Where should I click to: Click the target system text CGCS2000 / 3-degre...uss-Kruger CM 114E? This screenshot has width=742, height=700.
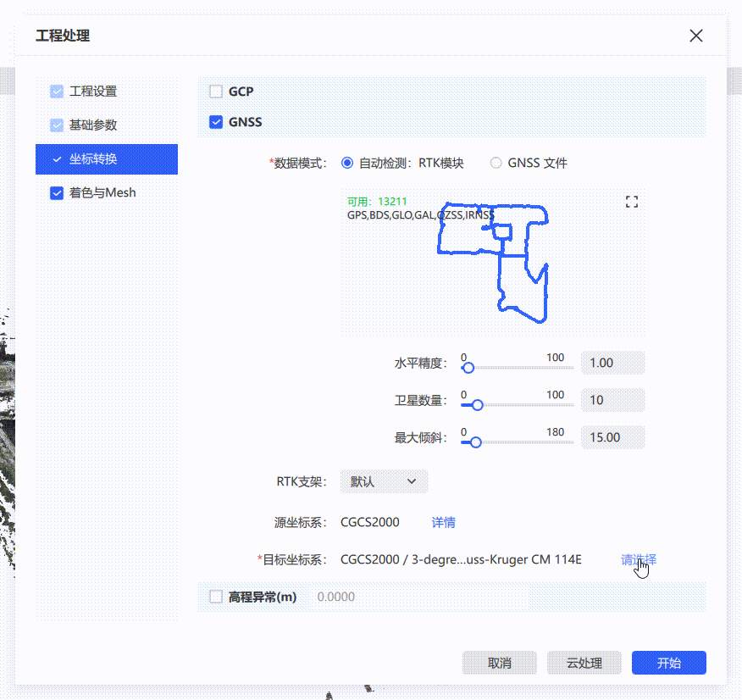click(461, 559)
